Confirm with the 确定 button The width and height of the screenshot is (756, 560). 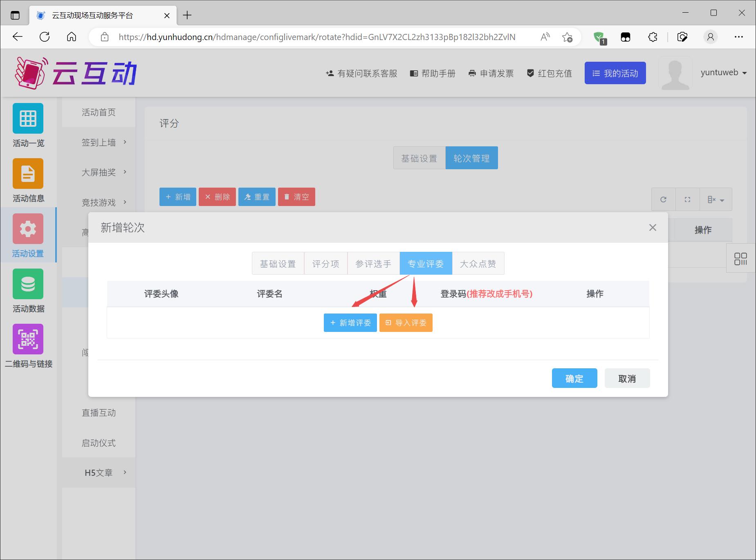tap(574, 379)
